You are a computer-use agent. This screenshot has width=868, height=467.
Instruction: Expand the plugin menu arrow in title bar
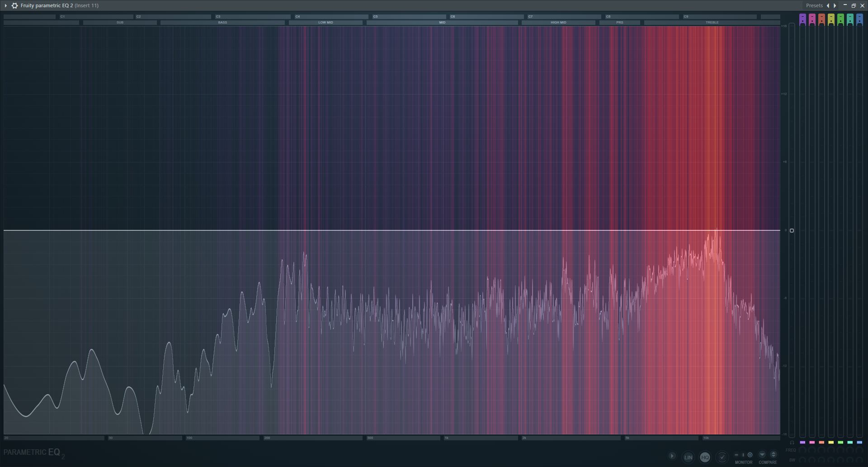5,5
